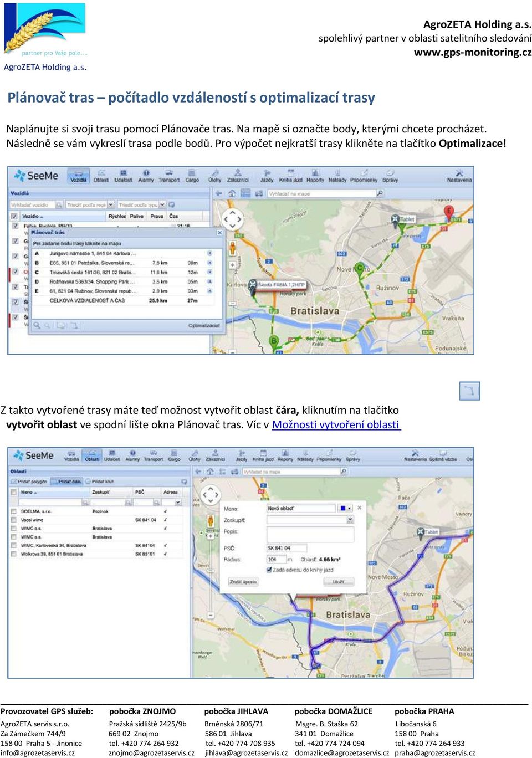This screenshot has height=758, width=532.
Task: Click the standalone vytvořit oblast icon beside the paragraph
Action: point(469,391)
